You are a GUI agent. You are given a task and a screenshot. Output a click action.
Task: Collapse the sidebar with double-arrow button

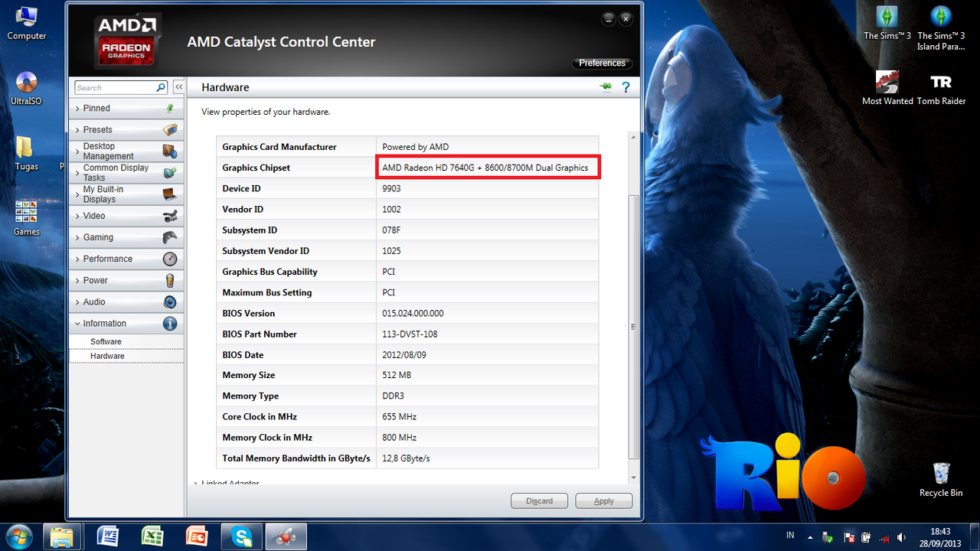[x=178, y=87]
